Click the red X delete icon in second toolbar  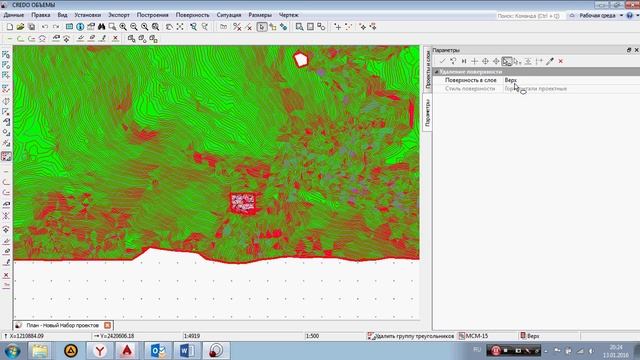[116, 38]
